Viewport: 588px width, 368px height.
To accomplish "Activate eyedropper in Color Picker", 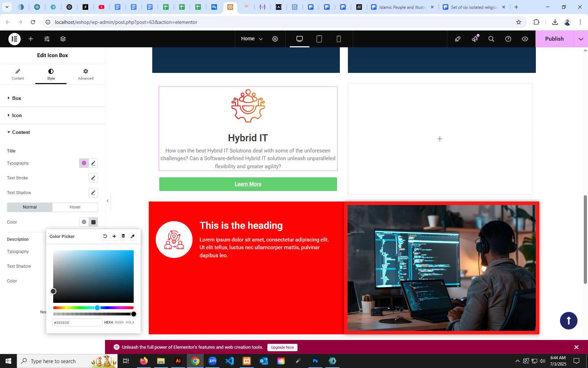I will coord(133,236).
